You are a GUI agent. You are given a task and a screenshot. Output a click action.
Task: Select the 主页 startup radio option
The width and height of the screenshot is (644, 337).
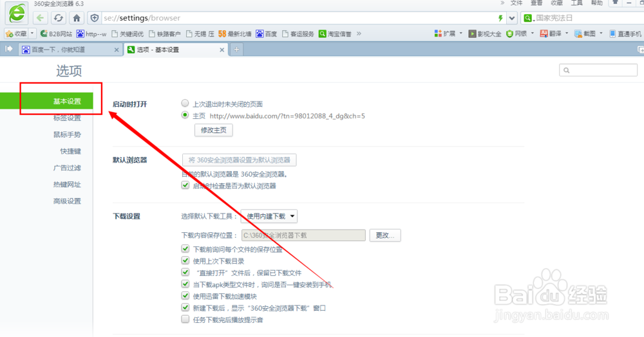pos(185,115)
